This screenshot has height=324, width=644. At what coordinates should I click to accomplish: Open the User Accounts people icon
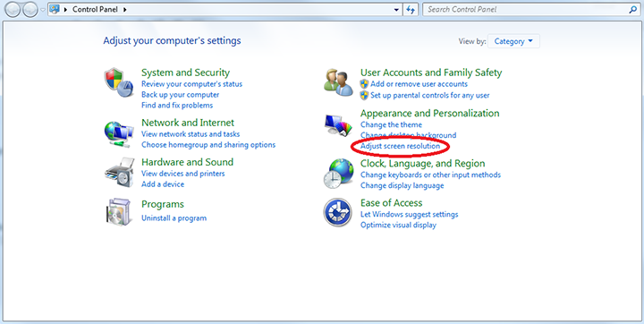338,82
